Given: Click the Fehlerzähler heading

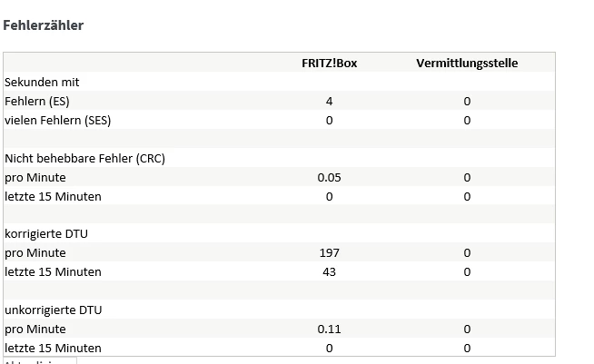Looking at the screenshot, I should 44,25.
